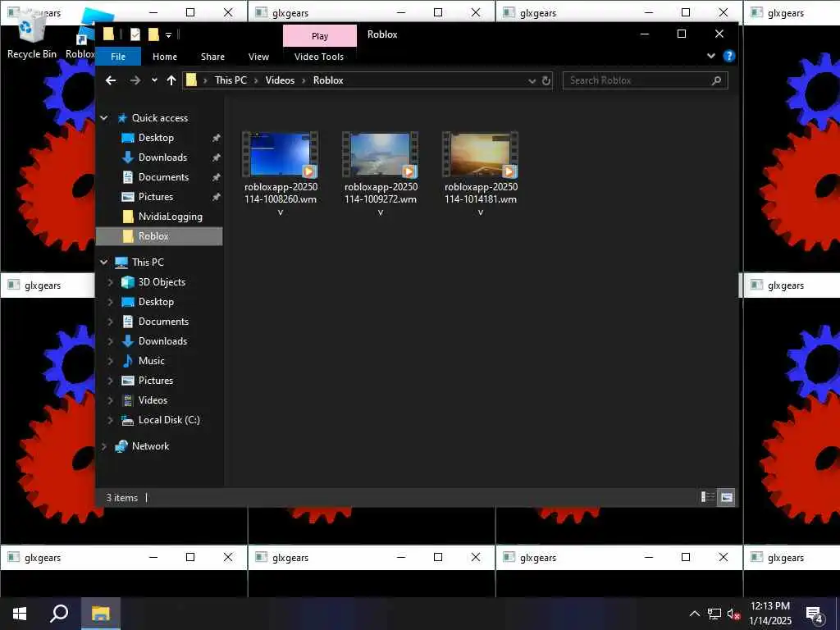Open the address bar history dropdown
Screen dimensions: 840x630
(532, 81)
